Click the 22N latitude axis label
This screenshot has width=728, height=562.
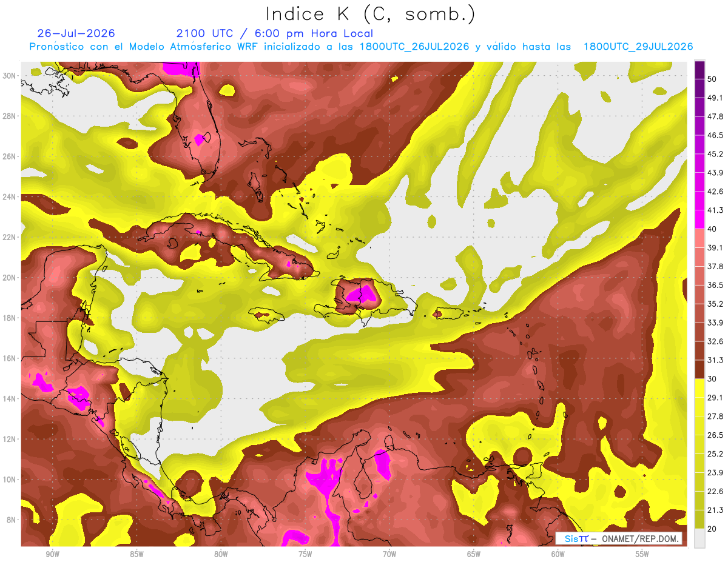[10, 237]
